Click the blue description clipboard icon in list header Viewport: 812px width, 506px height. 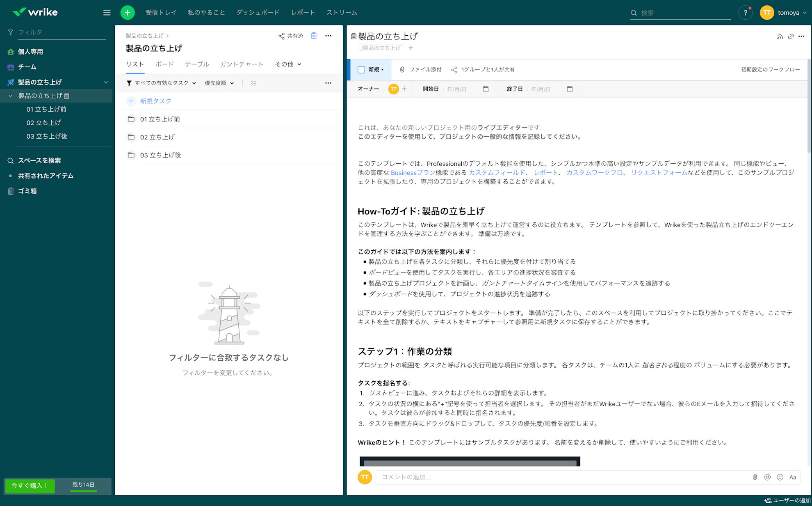tap(314, 36)
